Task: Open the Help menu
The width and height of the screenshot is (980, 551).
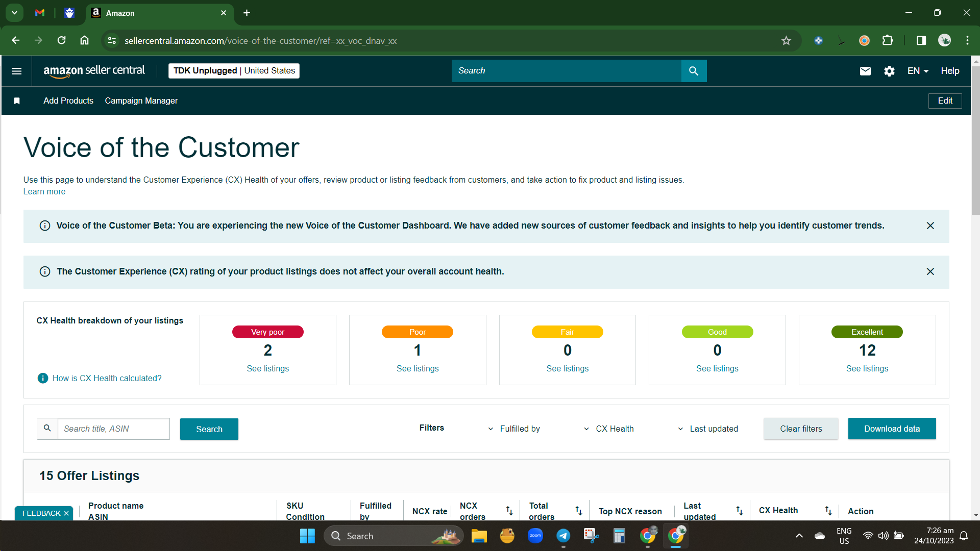Action: (x=950, y=71)
